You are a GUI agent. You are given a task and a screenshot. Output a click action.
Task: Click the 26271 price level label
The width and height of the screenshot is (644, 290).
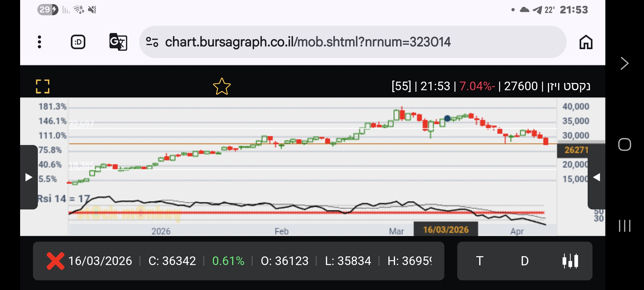click(x=576, y=150)
